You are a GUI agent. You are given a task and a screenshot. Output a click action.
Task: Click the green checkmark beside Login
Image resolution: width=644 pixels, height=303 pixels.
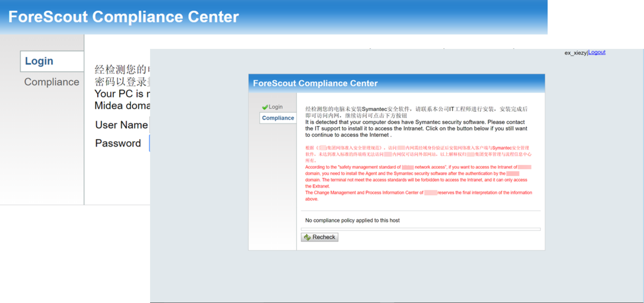265,107
